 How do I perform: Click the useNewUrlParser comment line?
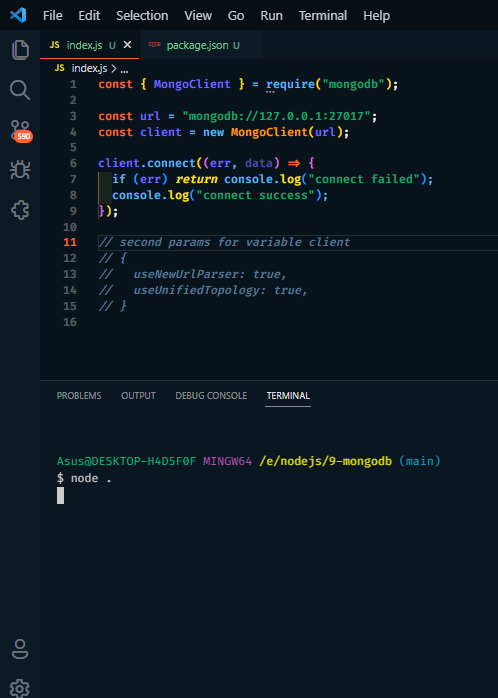[x=193, y=274]
